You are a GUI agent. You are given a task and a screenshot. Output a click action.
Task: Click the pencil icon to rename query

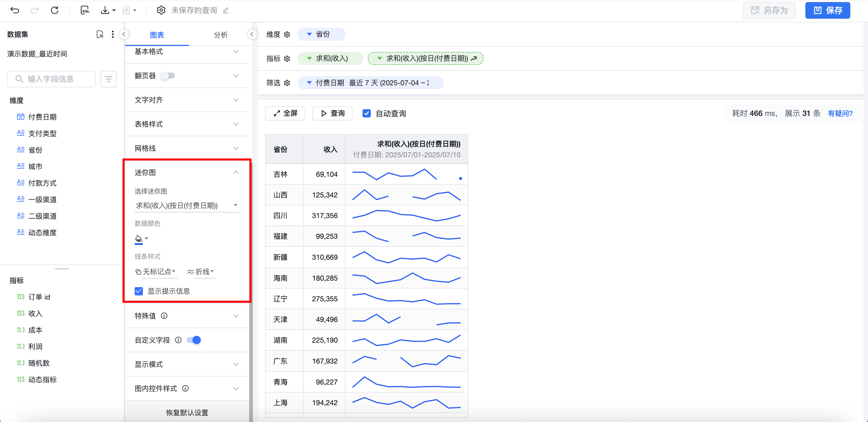pos(226,10)
